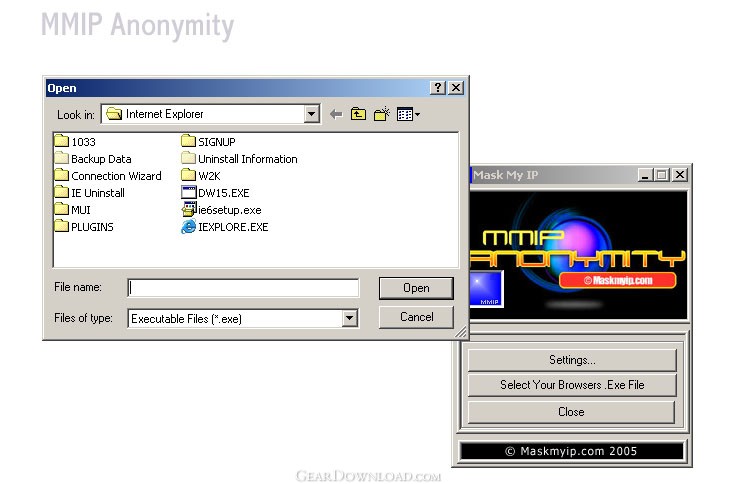Click the 'ie6setup.exe' file name
The image size is (737, 484).
(229, 210)
